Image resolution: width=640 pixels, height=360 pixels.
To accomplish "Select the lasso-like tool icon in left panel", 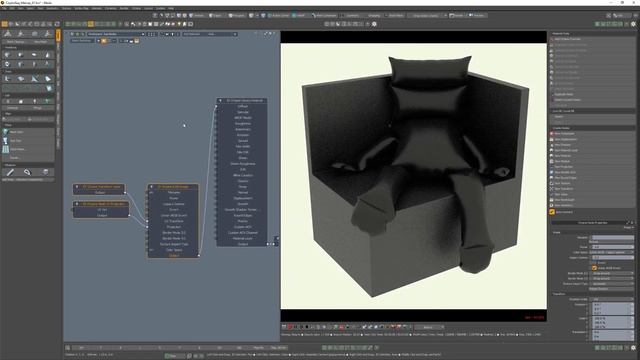I will tap(27, 172).
